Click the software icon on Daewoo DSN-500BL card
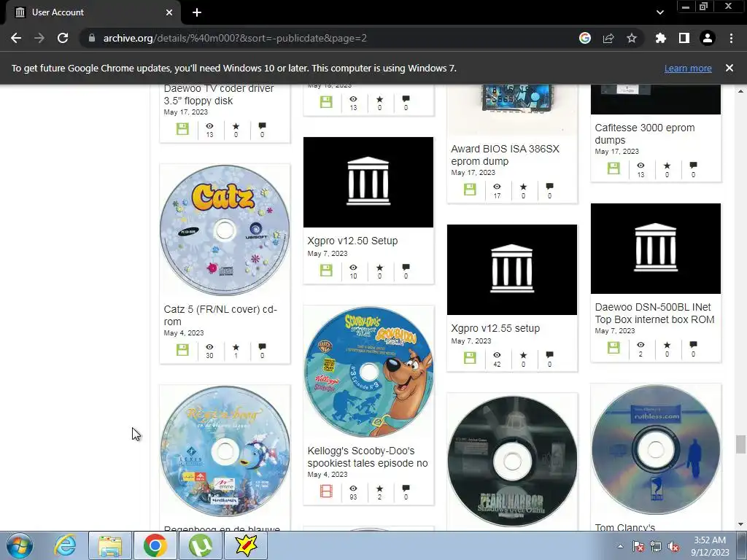The width and height of the screenshot is (747, 560). pos(614,348)
